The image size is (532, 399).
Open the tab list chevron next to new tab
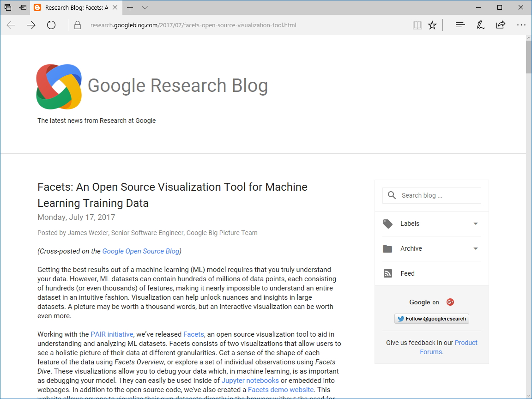(x=145, y=8)
